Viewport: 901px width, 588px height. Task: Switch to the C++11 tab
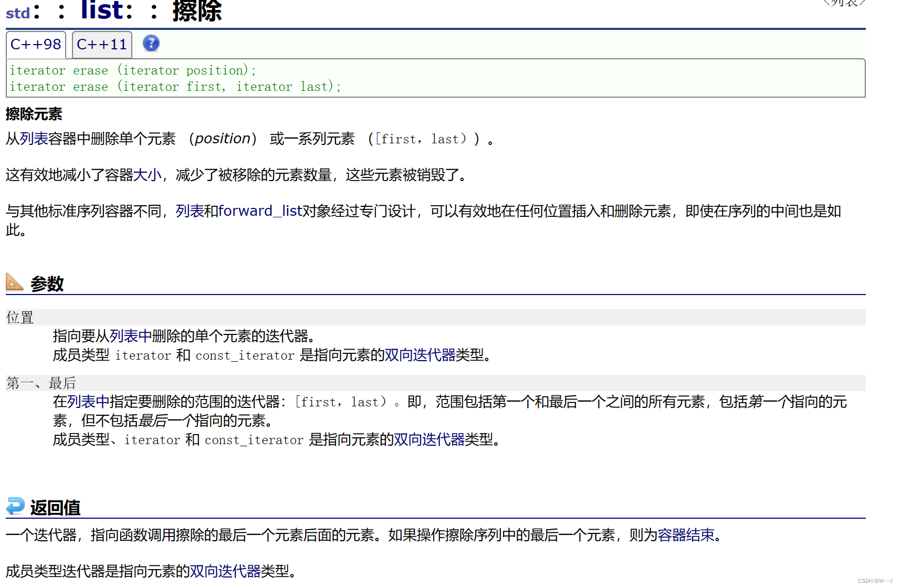102,44
